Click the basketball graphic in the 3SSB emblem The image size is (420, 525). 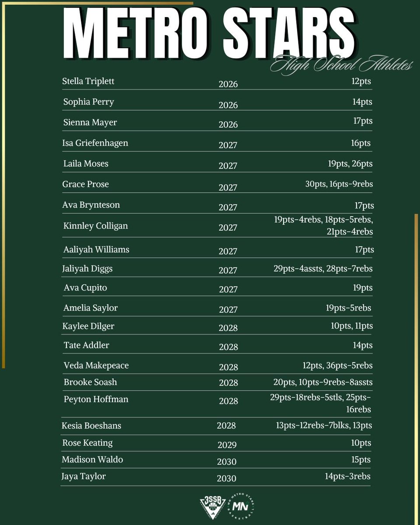click(x=213, y=507)
